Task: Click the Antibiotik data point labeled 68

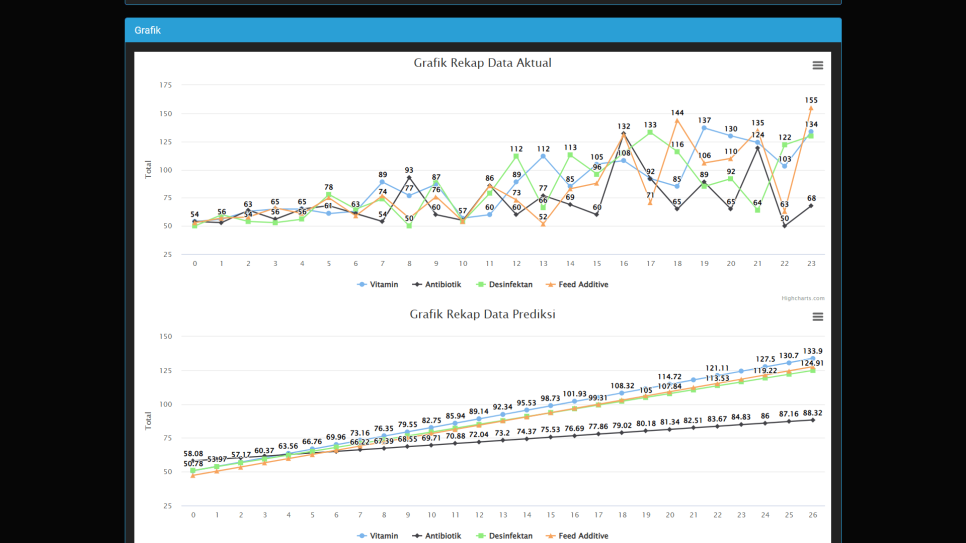Action: click(811, 205)
